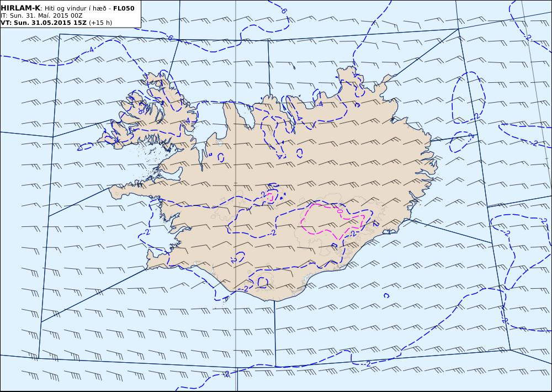This screenshot has height=392, width=552.
Task: Click the '(+15 h)' forecast offset text
Action: (100, 23)
